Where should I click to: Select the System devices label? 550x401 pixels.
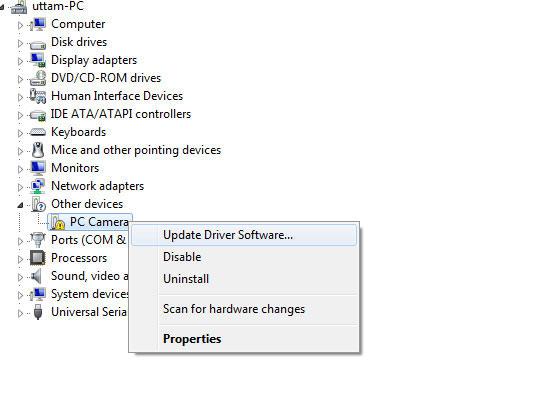(x=89, y=294)
